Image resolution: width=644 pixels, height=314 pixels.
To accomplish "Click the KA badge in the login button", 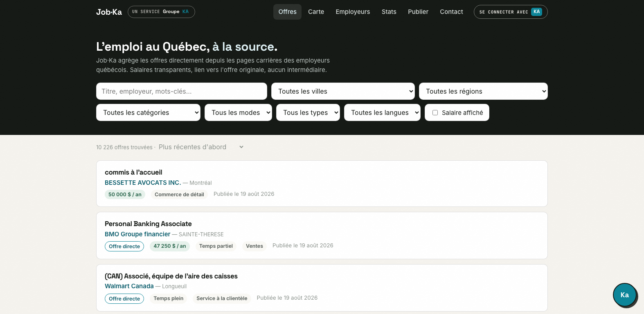I will [536, 12].
